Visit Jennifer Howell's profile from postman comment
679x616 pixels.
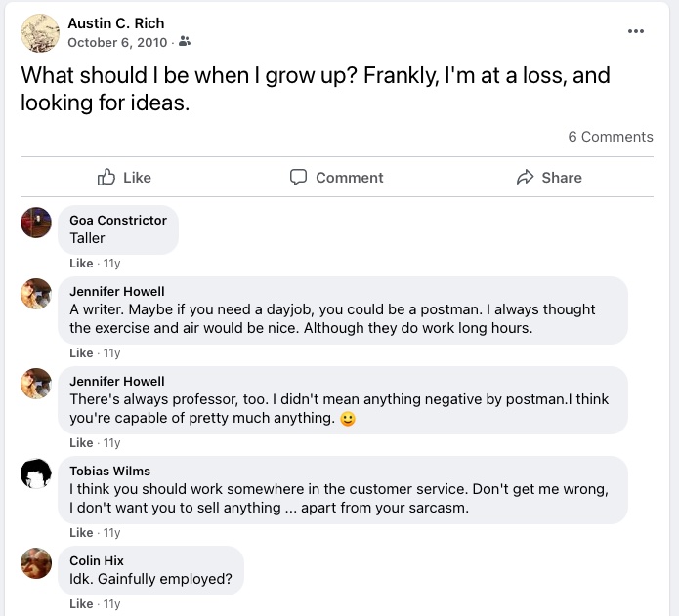click(117, 291)
